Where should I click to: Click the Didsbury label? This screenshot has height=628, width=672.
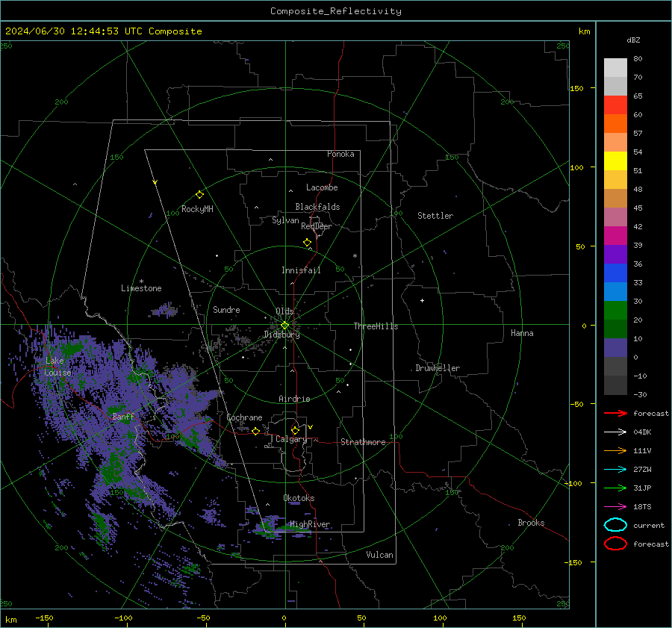[281, 335]
